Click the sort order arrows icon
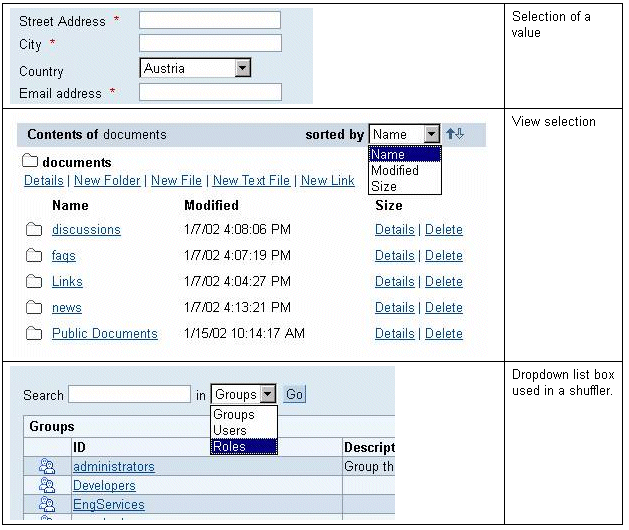629x530 pixels. tap(455, 134)
